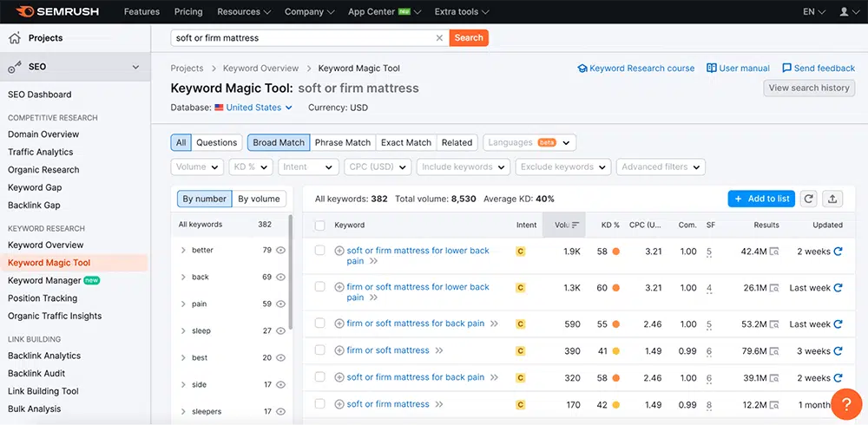Click Keyword Overview in the breadcrumb
This screenshot has height=425, width=868.
coord(260,69)
